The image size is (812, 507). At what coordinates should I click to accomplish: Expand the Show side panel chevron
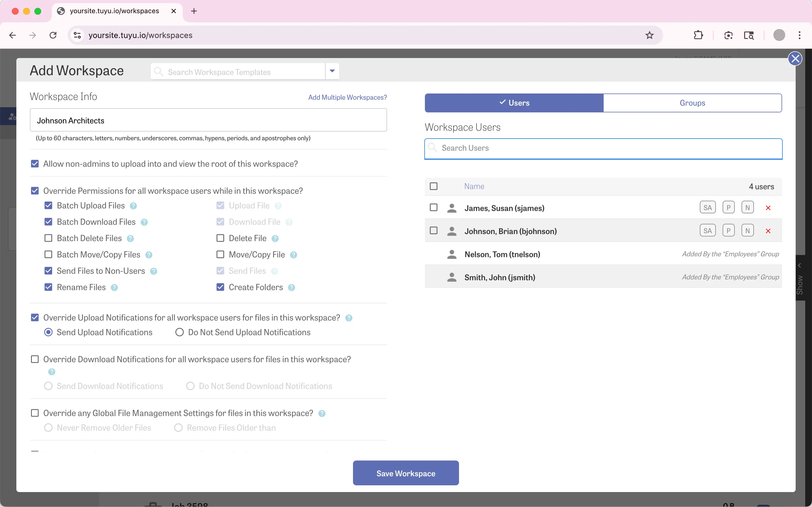(x=800, y=266)
